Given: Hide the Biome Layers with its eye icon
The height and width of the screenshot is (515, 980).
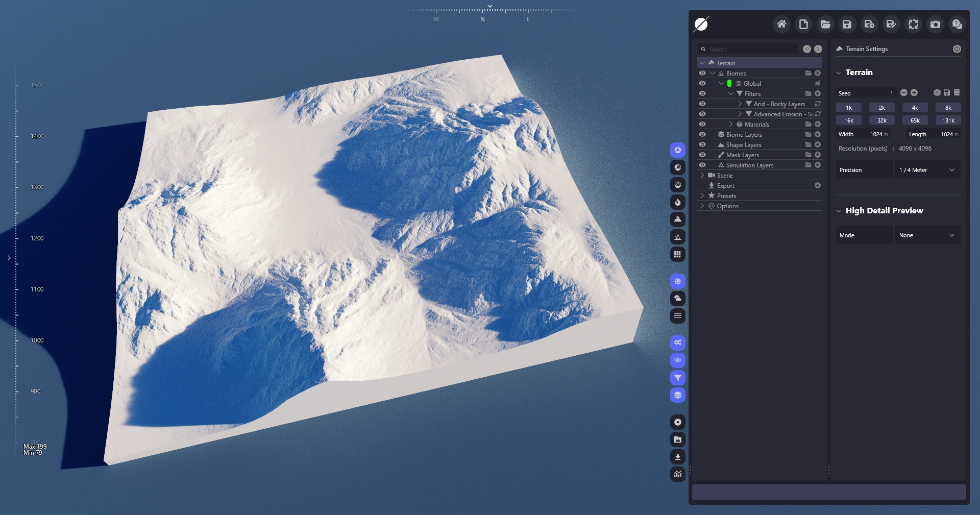Looking at the screenshot, I should tap(702, 135).
